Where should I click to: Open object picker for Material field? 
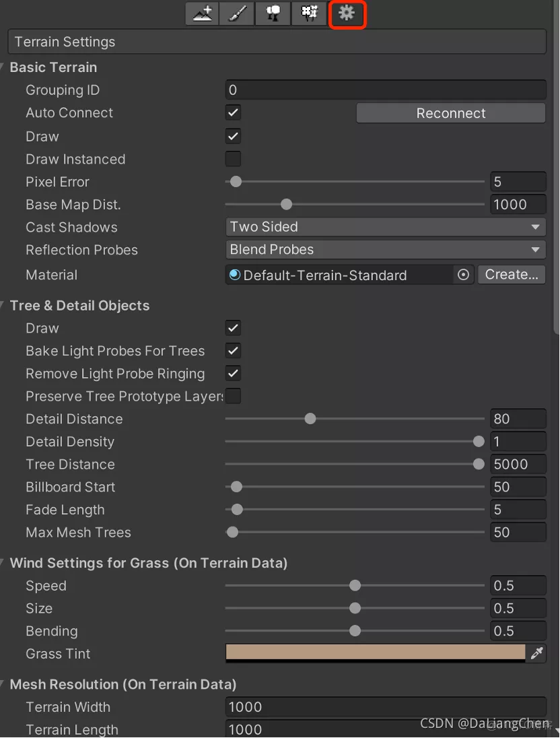pyautogui.click(x=463, y=275)
